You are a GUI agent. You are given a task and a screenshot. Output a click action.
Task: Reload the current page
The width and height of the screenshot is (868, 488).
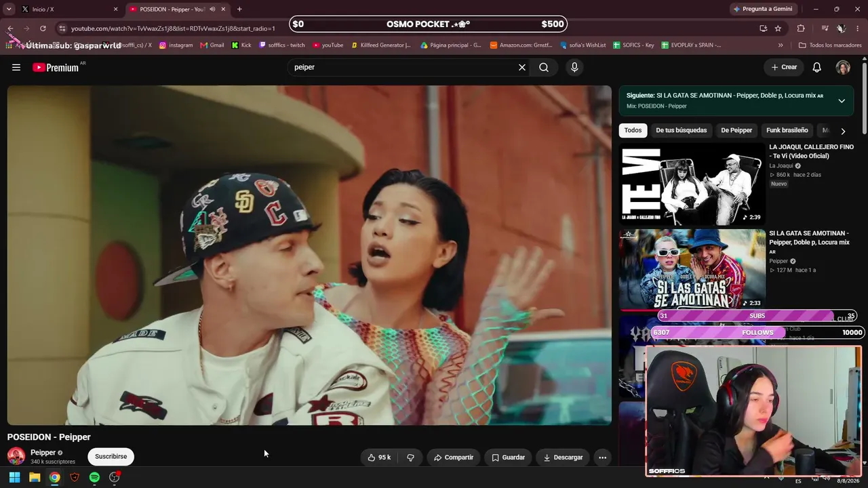43,28
